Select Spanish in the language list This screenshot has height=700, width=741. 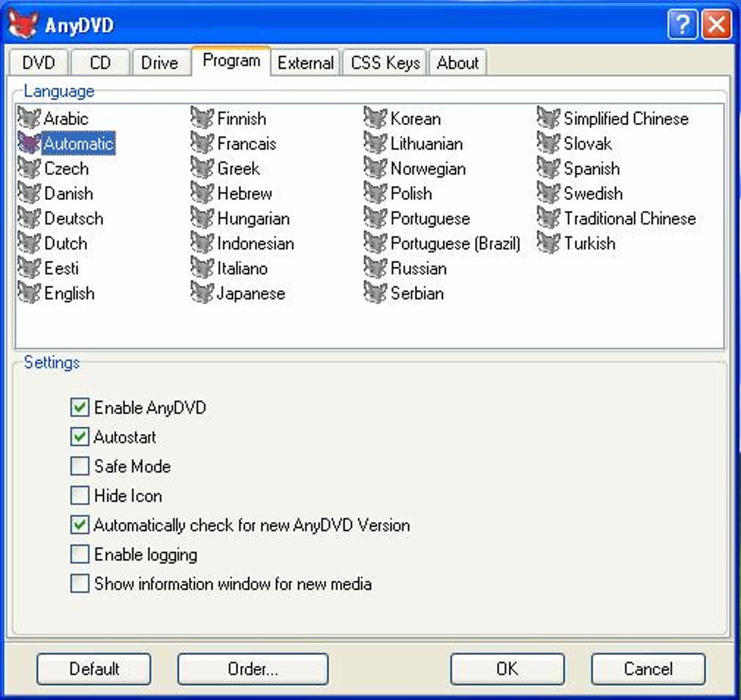point(591,168)
